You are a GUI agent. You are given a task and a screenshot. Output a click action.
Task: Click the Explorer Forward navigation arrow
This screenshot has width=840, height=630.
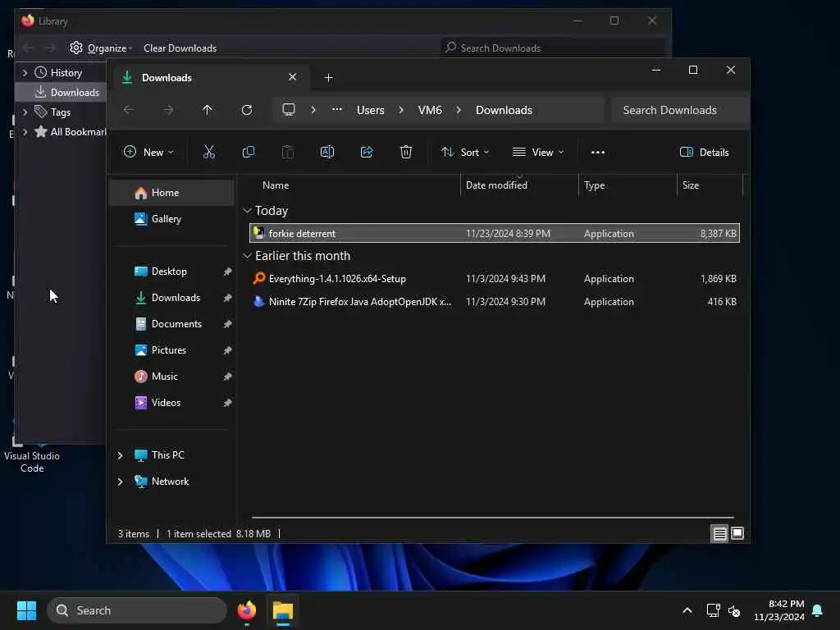coord(168,110)
